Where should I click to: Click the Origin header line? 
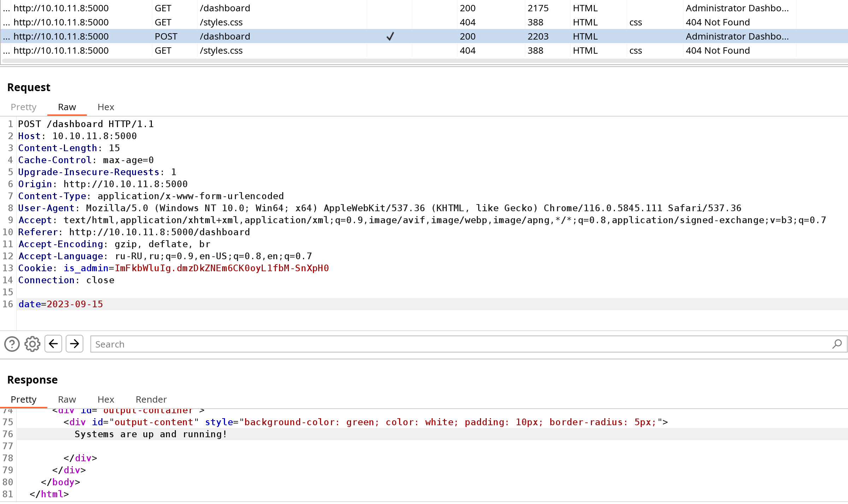(x=103, y=184)
